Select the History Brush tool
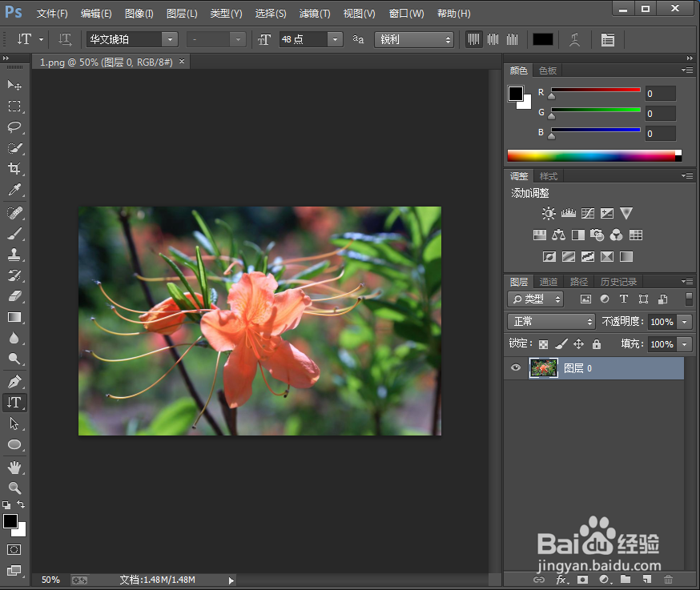The image size is (700, 590). [x=14, y=275]
